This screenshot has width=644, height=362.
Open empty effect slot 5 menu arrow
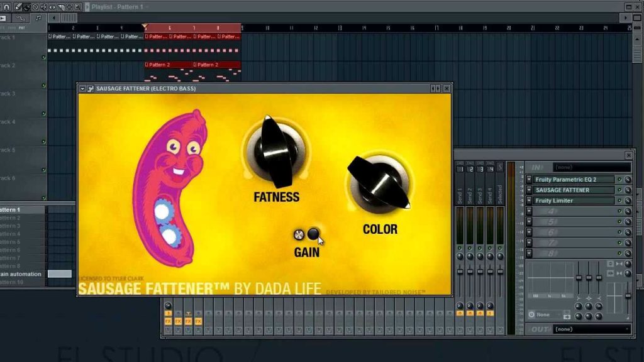529,222
